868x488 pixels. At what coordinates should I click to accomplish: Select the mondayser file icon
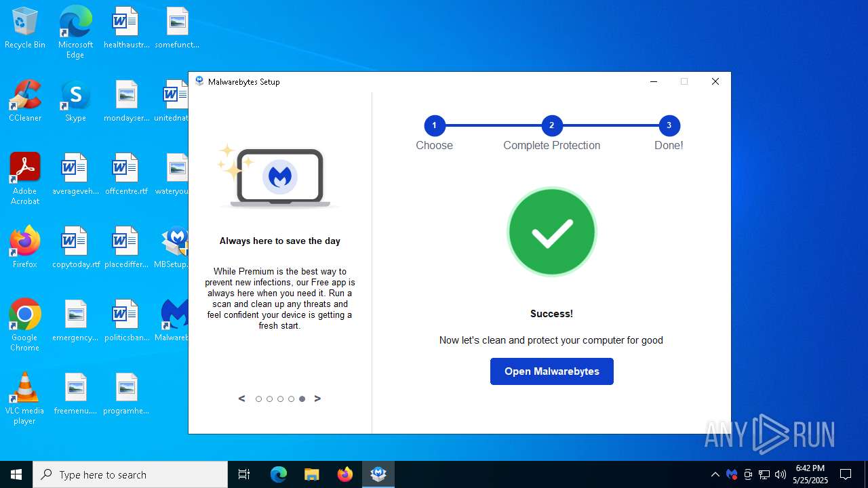point(126,102)
